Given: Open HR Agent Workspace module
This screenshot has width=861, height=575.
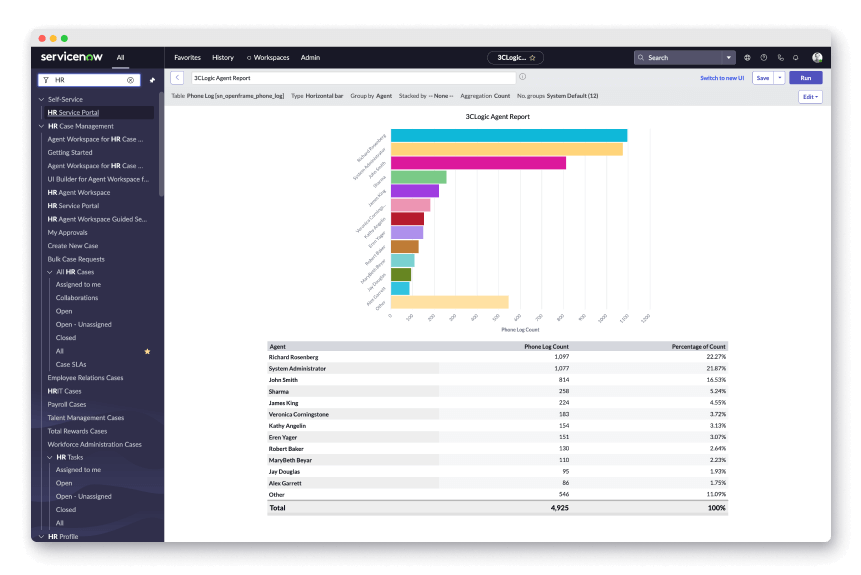Looking at the screenshot, I should [x=79, y=193].
